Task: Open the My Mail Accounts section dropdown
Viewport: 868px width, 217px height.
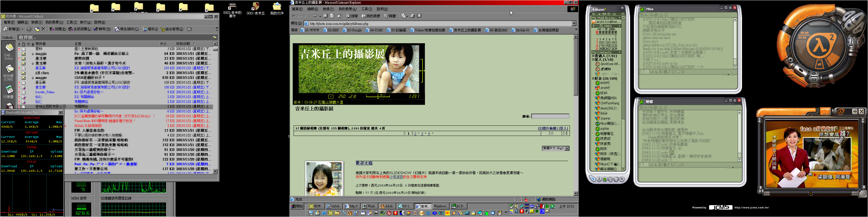Action: pyautogui.click(x=619, y=18)
